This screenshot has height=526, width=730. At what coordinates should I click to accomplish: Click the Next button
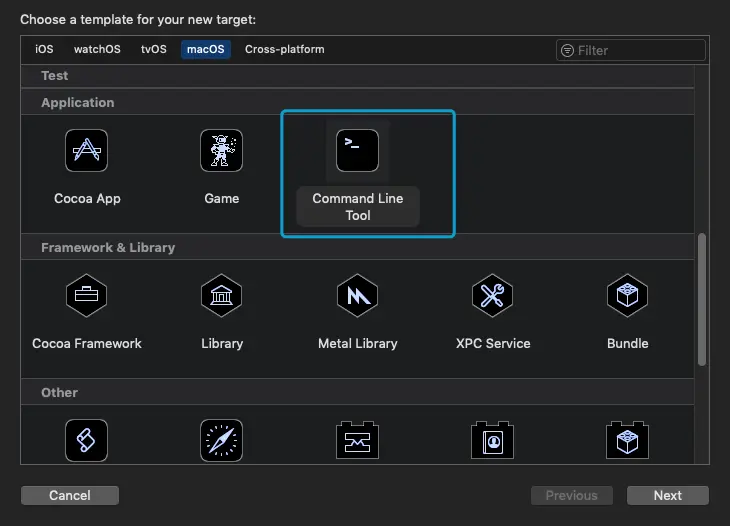coord(668,495)
